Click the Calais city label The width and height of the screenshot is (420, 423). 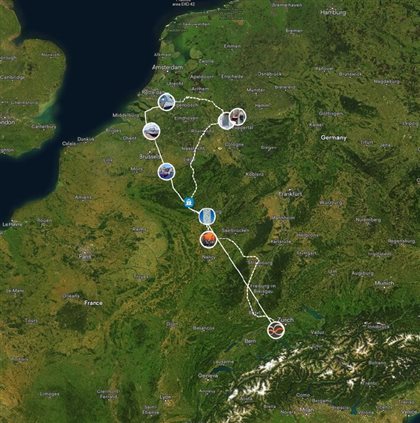[x=69, y=144]
